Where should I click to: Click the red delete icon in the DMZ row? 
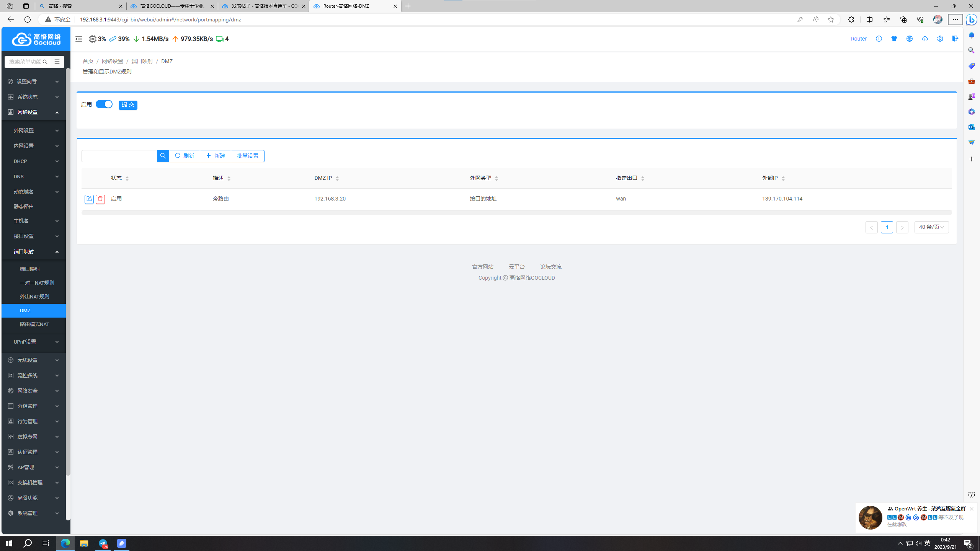click(x=100, y=199)
